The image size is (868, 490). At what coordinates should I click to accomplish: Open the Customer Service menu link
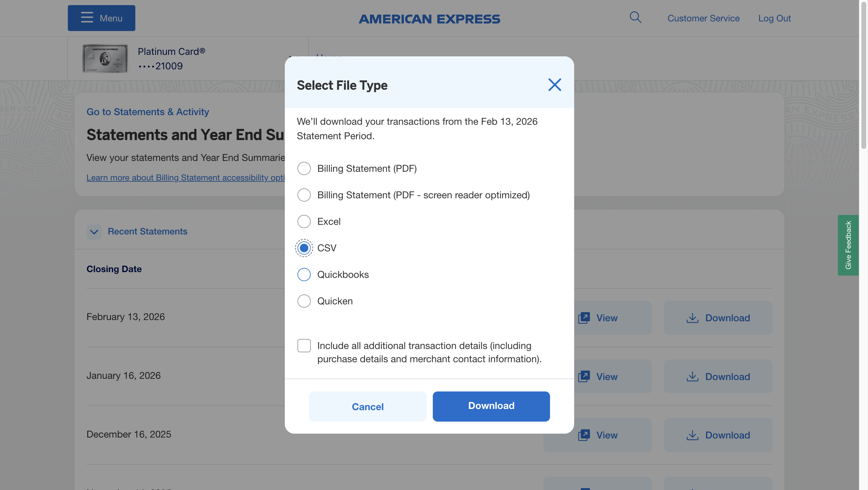tap(703, 18)
